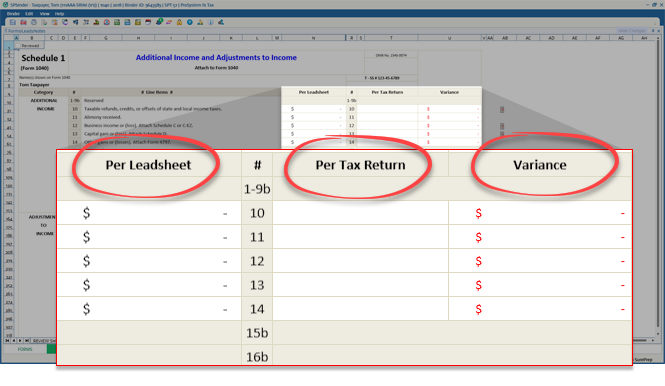The image size is (665, 386).
Task: Close the Forms/Leads/Notes panel
Action: [659, 31]
